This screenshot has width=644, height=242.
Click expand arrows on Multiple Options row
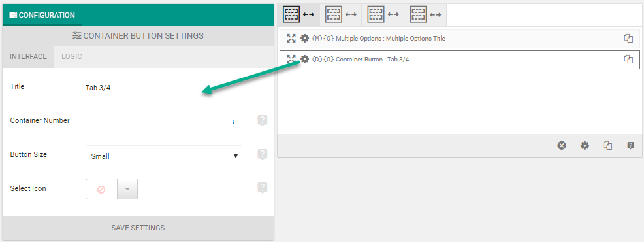click(291, 39)
